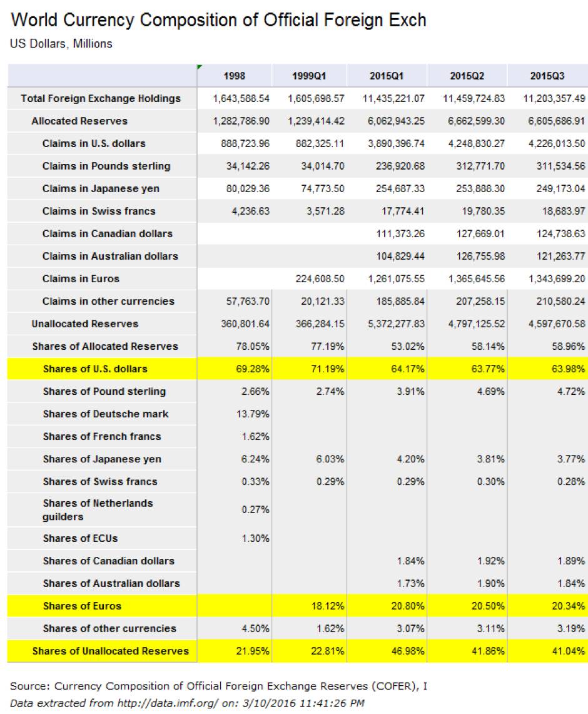Screen dimensions: 588x714
Task: Click the 69.28% cell under 1998
Action: coord(235,369)
